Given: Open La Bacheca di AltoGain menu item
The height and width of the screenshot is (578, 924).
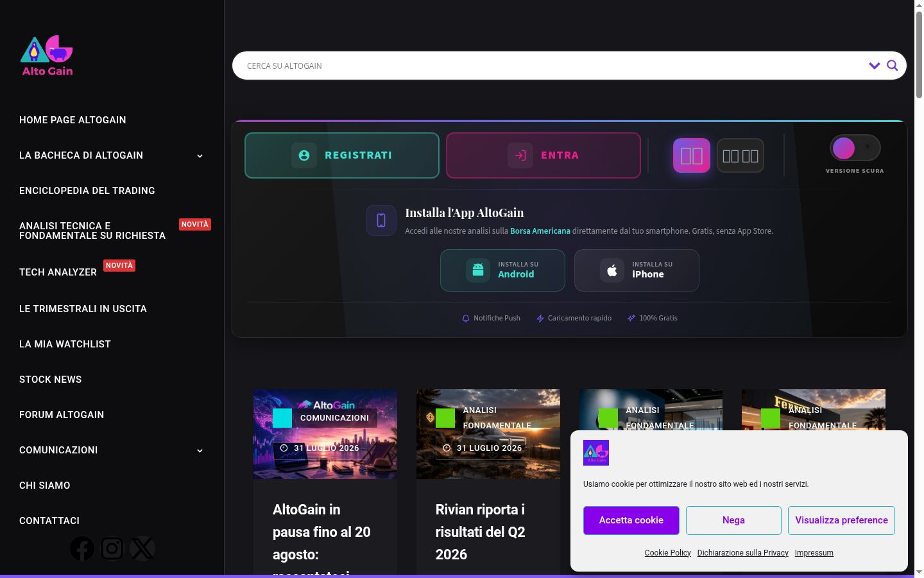Looking at the screenshot, I should (x=81, y=155).
